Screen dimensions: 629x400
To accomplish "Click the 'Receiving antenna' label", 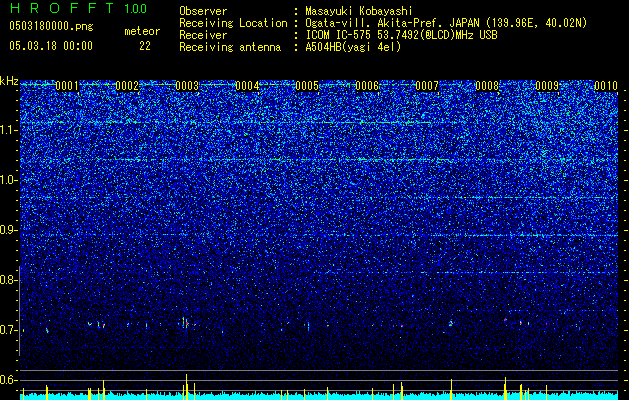I will [230, 47].
